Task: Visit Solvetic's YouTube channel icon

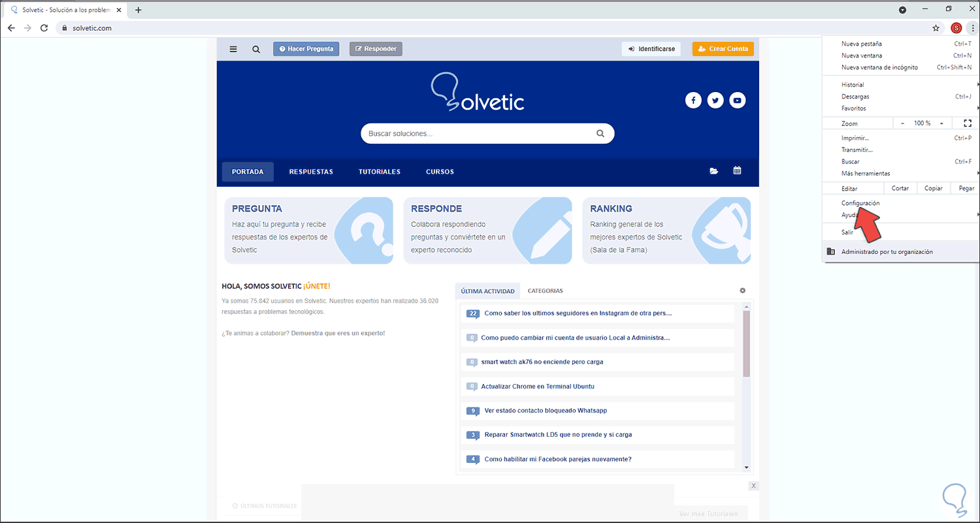Action: tap(738, 101)
